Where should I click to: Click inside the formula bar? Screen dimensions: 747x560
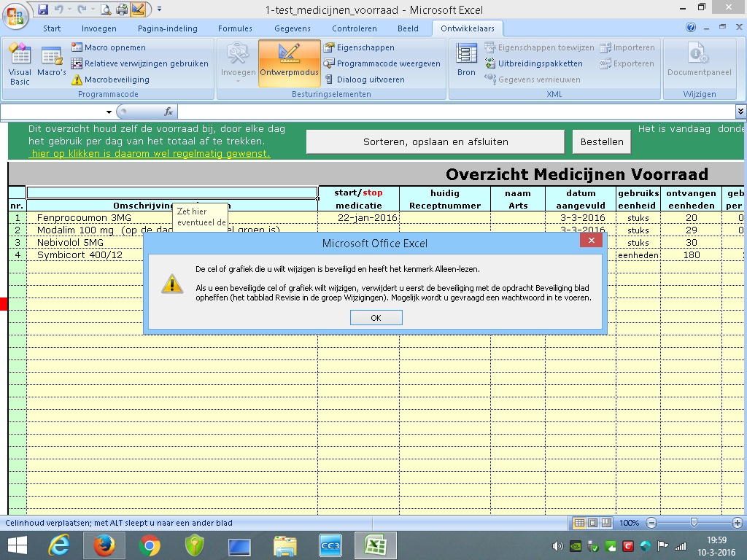coord(456,112)
